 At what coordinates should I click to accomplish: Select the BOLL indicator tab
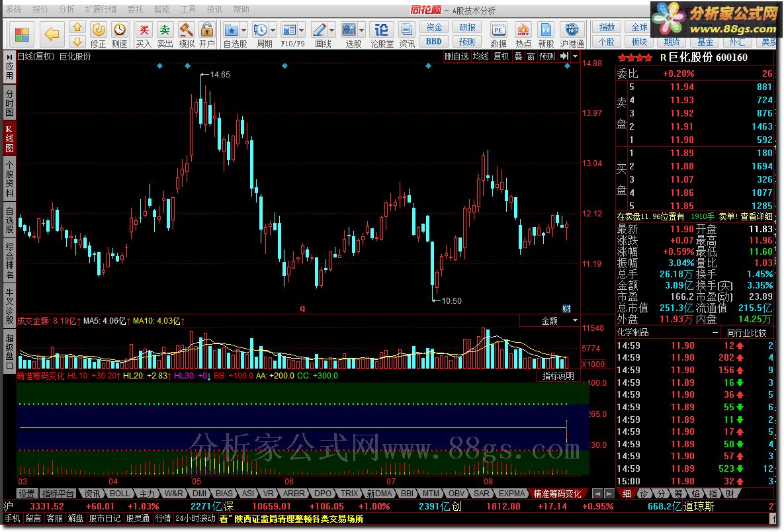120,494
